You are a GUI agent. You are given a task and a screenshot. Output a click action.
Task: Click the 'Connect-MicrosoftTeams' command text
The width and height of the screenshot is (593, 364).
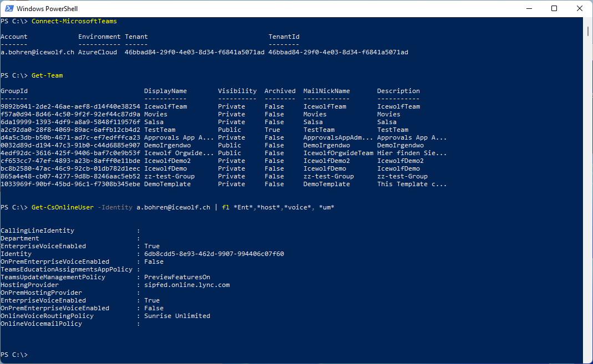74,21
